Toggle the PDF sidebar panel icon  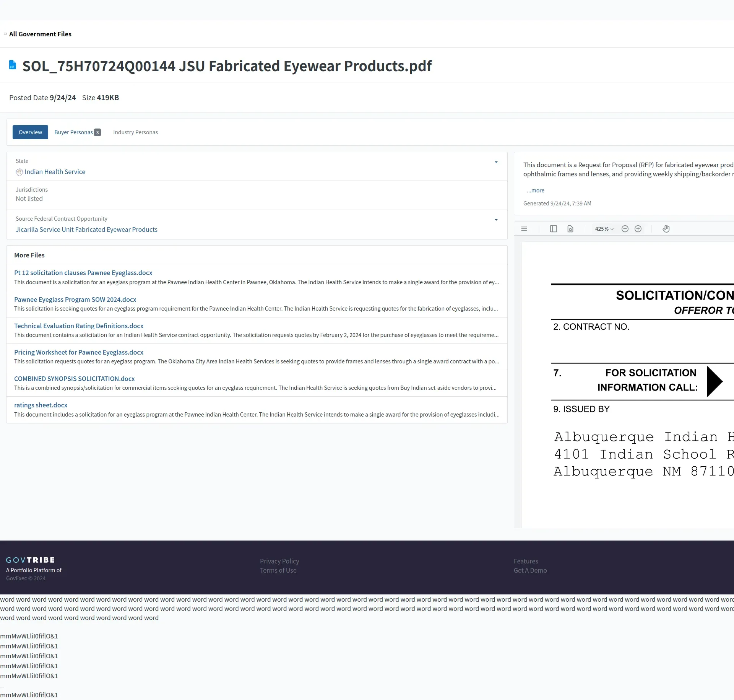553,229
